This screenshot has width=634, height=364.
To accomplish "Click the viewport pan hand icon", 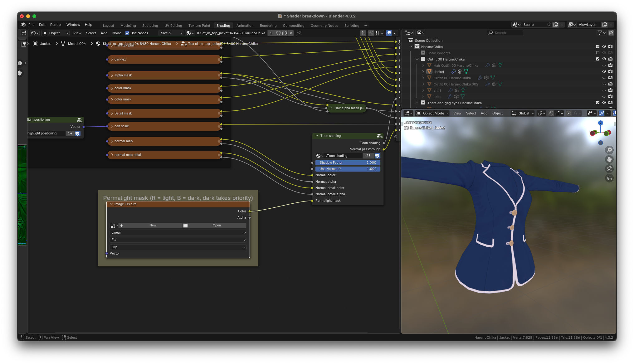I will click(609, 159).
